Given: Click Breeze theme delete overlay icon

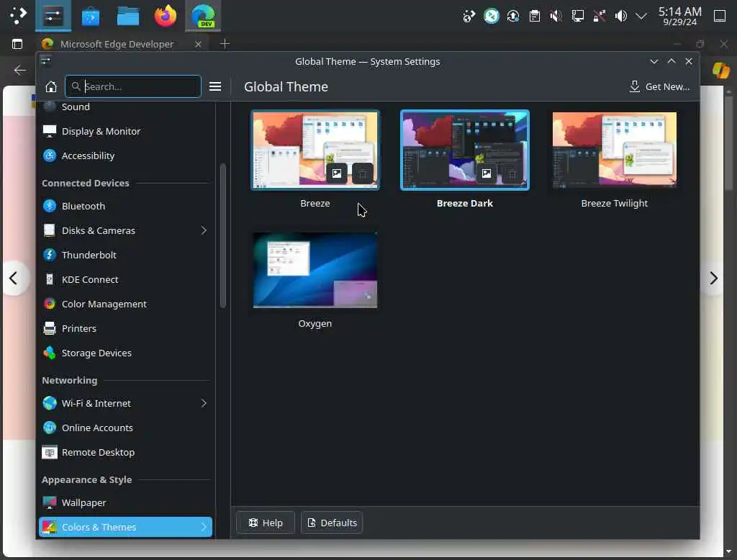Looking at the screenshot, I should point(363,173).
